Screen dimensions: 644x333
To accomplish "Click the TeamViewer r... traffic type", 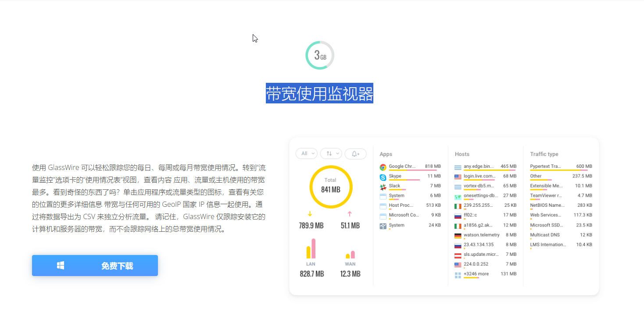I will 546,195.
